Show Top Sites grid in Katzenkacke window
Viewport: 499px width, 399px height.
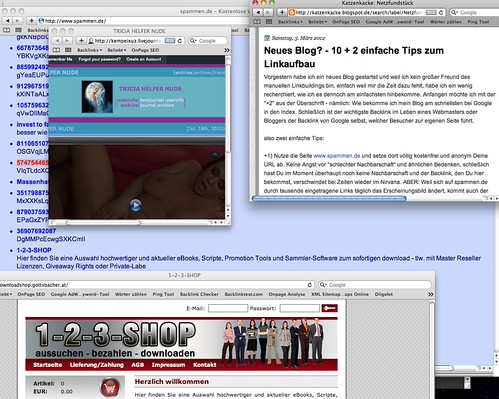click(x=269, y=22)
